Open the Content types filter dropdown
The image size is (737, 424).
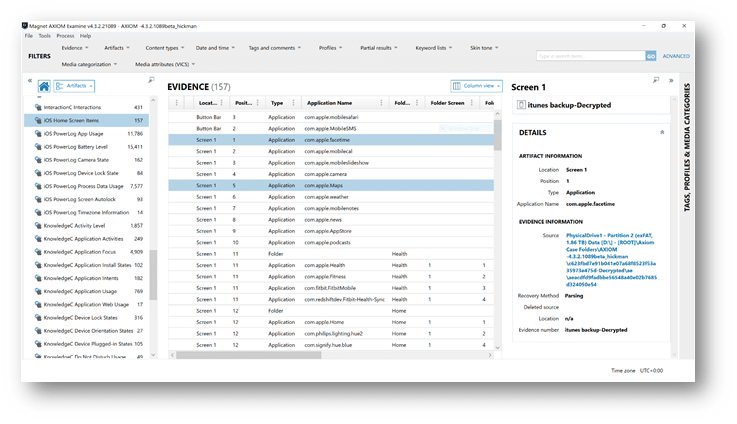[165, 48]
